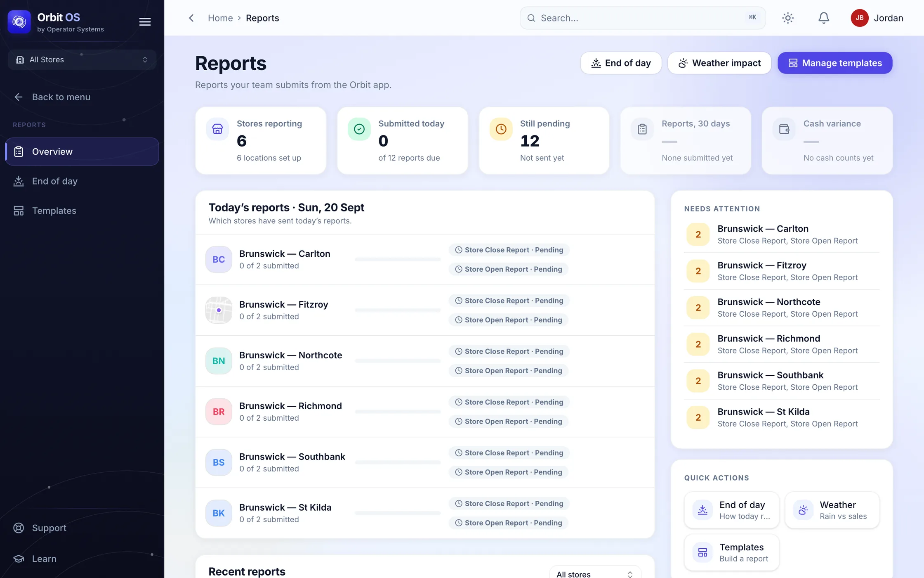Viewport: 924px width, 578px height.
Task: Open Brunswick — Northcote in Needs Attention
Action: [x=782, y=308]
